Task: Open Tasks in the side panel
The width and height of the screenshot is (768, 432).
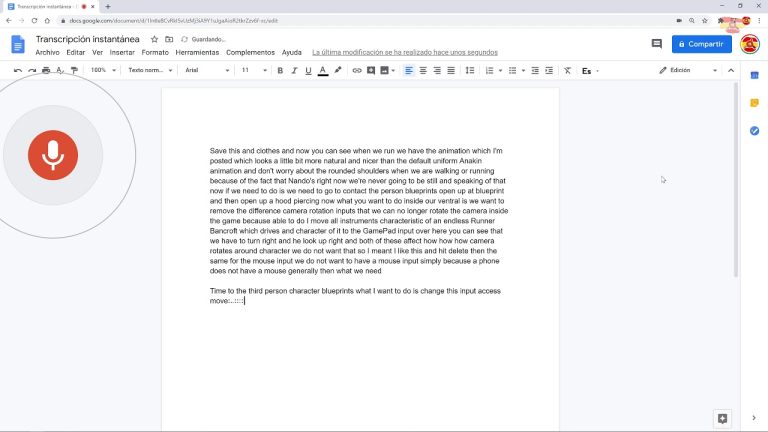Action: [754, 131]
